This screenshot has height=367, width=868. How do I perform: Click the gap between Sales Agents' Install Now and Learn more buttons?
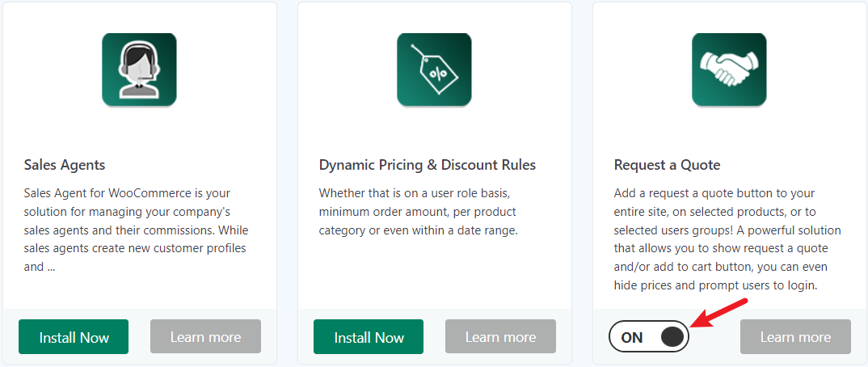[140, 336]
